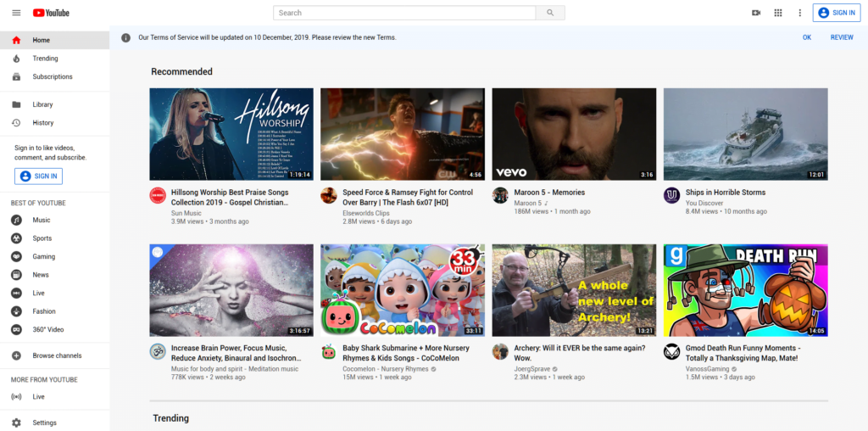Viewport: 868px width, 431px height.
Task: Open Live under More from YouTube
Action: coord(54,397)
